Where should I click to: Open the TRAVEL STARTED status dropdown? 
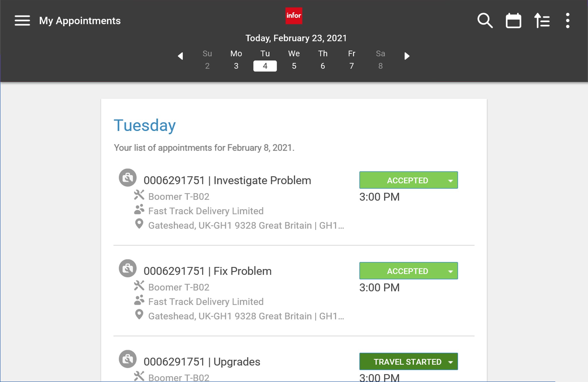(450, 362)
